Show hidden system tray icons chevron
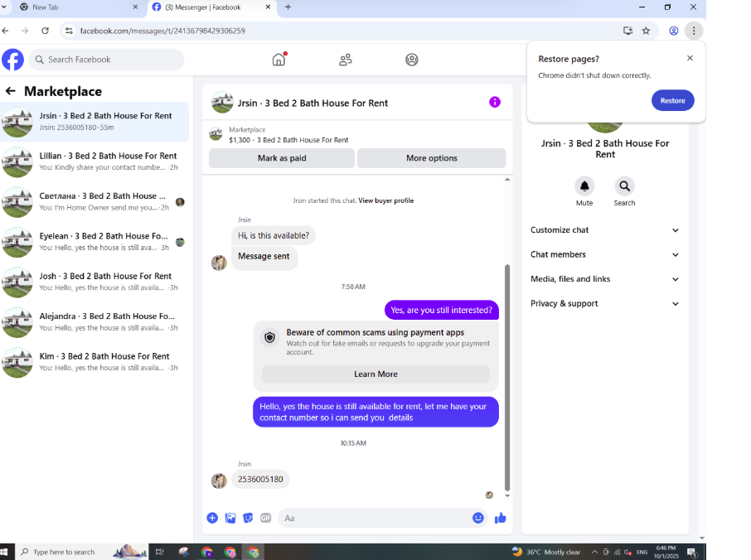The width and height of the screenshot is (751, 560). point(594,552)
